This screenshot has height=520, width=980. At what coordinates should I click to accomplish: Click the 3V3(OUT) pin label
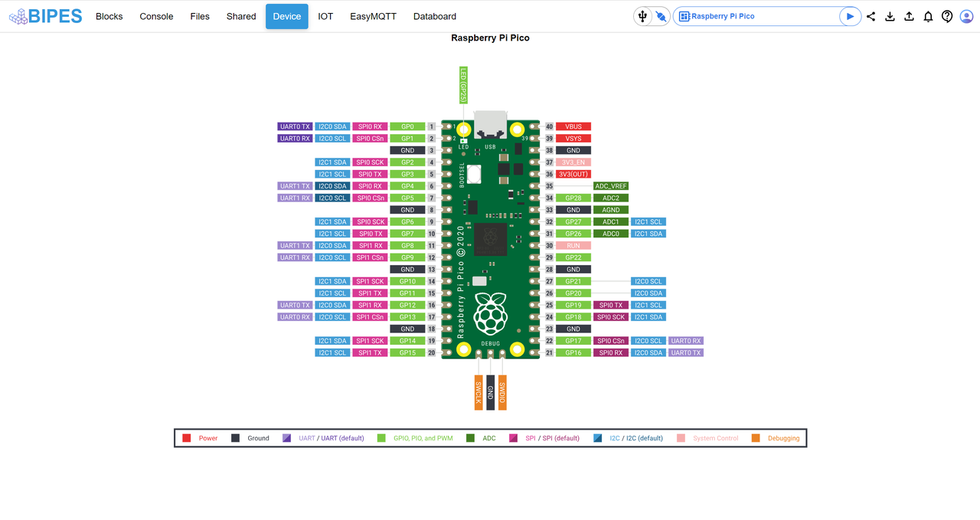pos(573,174)
